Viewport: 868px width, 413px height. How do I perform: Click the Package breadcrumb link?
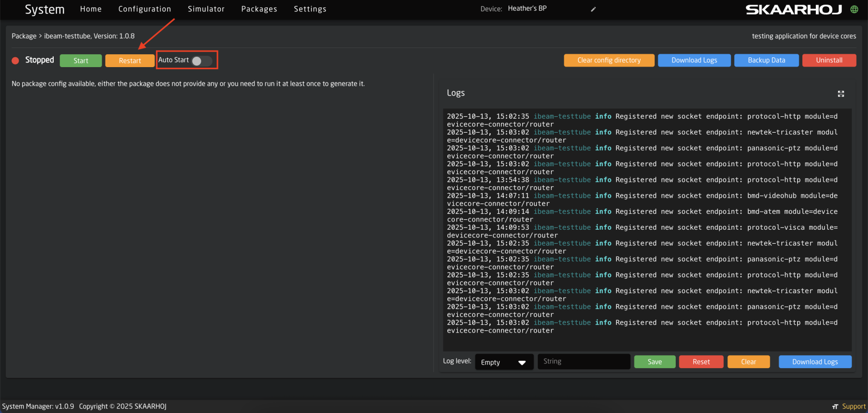[x=24, y=36]
